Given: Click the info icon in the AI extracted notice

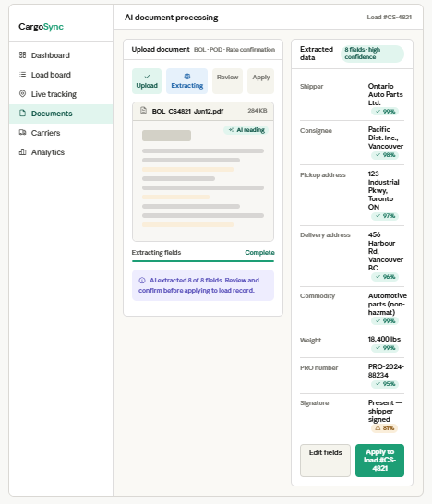Looking at the screenshot, I should [142, 281].
